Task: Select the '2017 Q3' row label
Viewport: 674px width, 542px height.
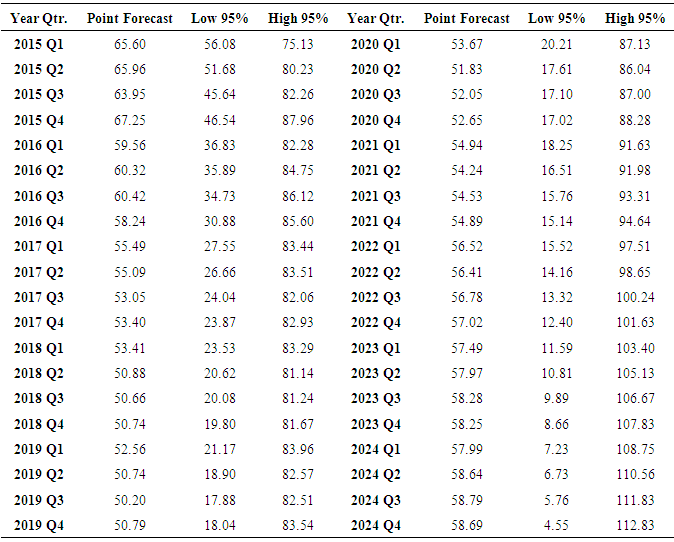Action: pos(39,297)
